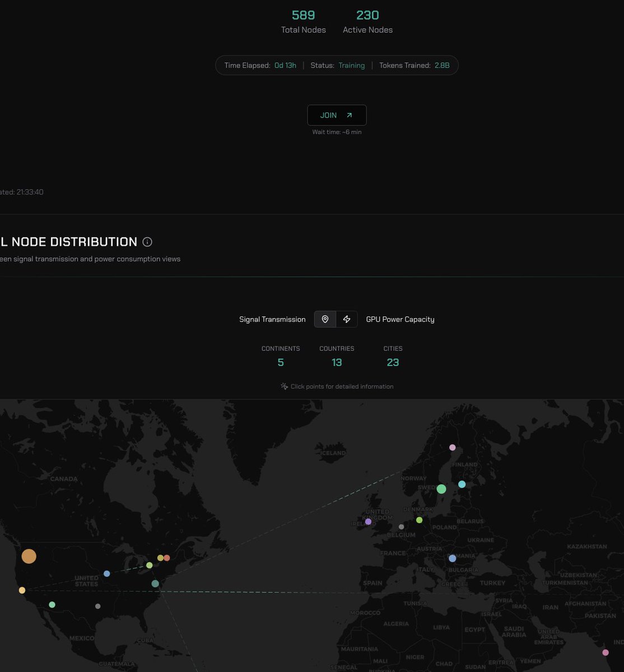Select the large orange node in western US
This screenshot has width=624, height=672.
point(29,556)
